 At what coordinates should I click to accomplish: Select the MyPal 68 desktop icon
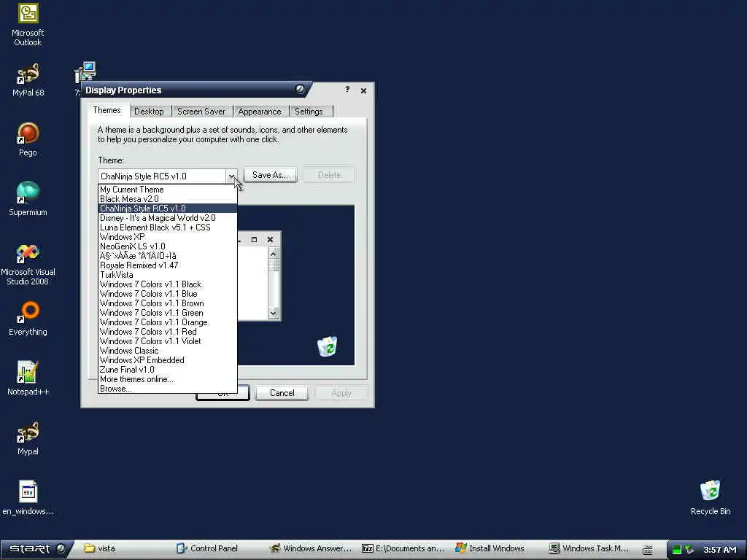click(x=28, y=79)
